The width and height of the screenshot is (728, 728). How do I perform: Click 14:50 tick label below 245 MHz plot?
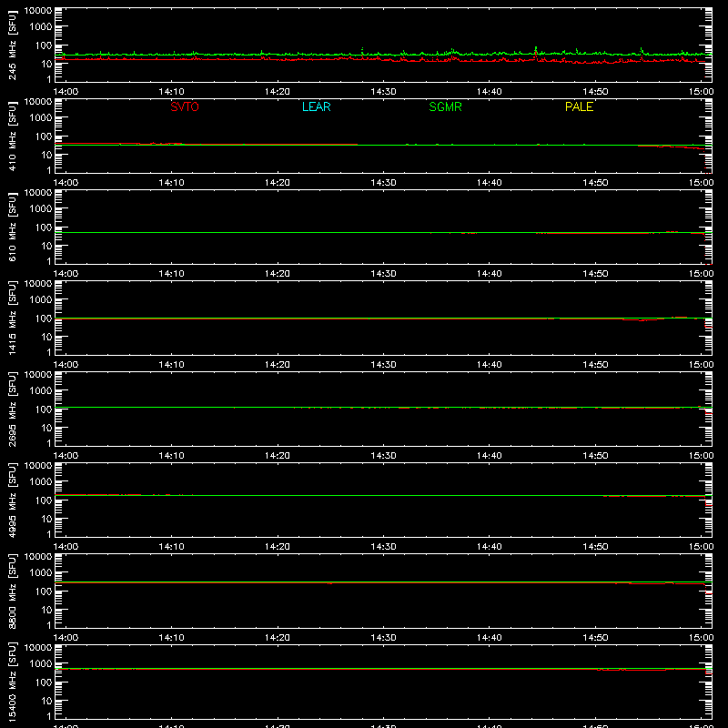595,92
